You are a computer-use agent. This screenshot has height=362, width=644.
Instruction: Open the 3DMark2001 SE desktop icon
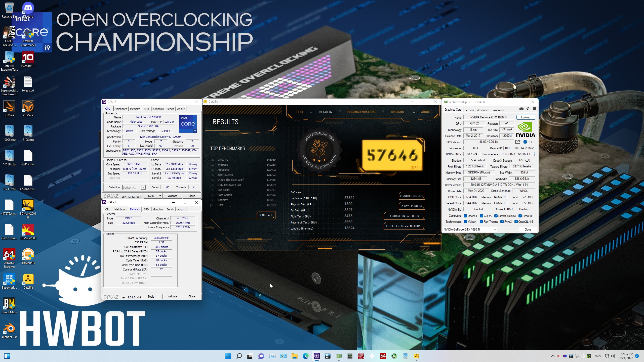[x=28, y=209]
